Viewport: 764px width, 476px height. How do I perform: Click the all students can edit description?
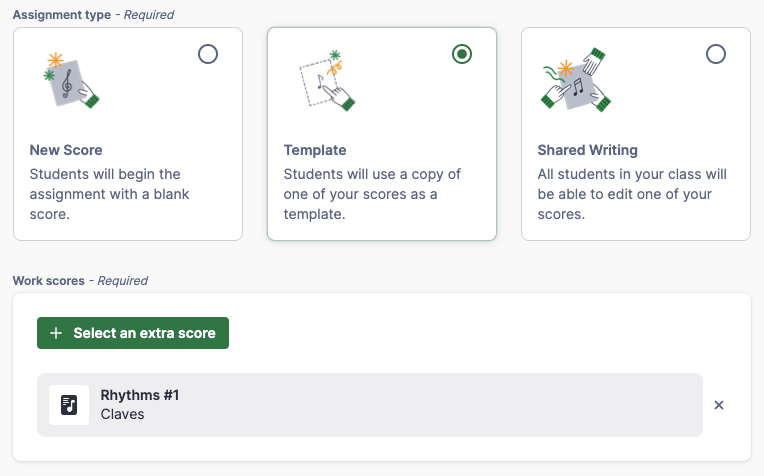coord(632,194)
